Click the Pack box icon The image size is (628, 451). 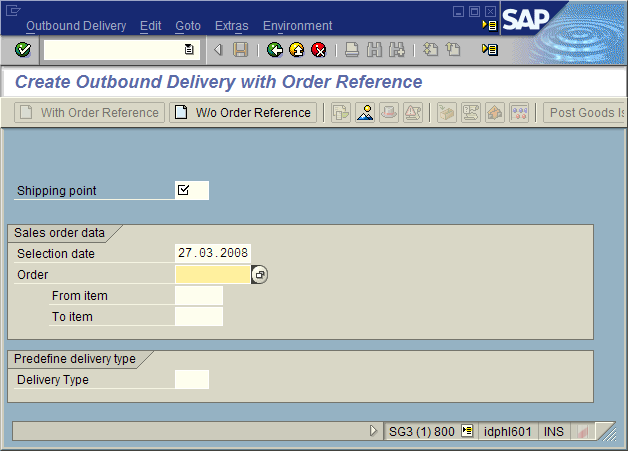[447, 113]
